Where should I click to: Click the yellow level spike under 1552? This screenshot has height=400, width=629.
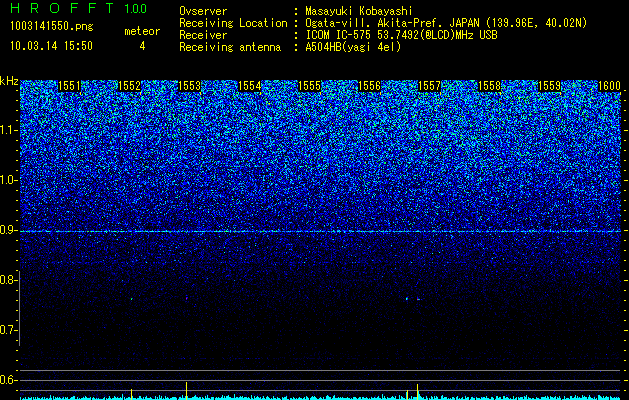tap(131, 394)
